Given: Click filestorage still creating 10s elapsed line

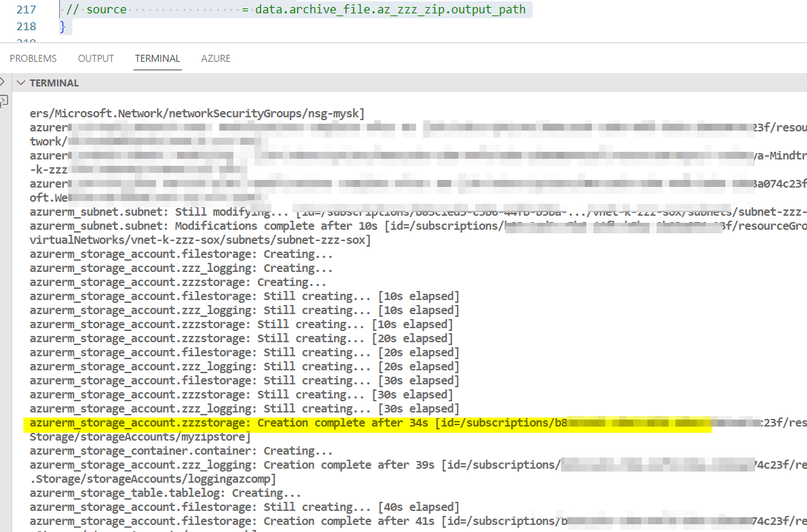Looking at the screenshot, I should 245,297.
